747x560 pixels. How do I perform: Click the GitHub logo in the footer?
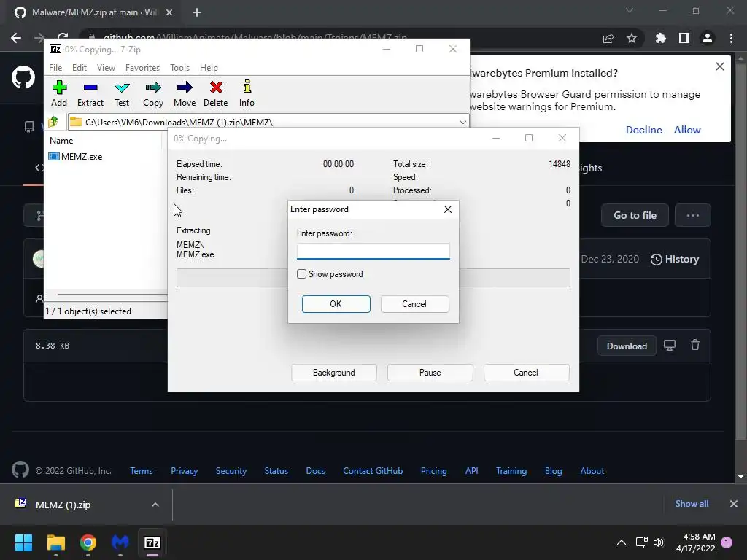click(20, 470)
